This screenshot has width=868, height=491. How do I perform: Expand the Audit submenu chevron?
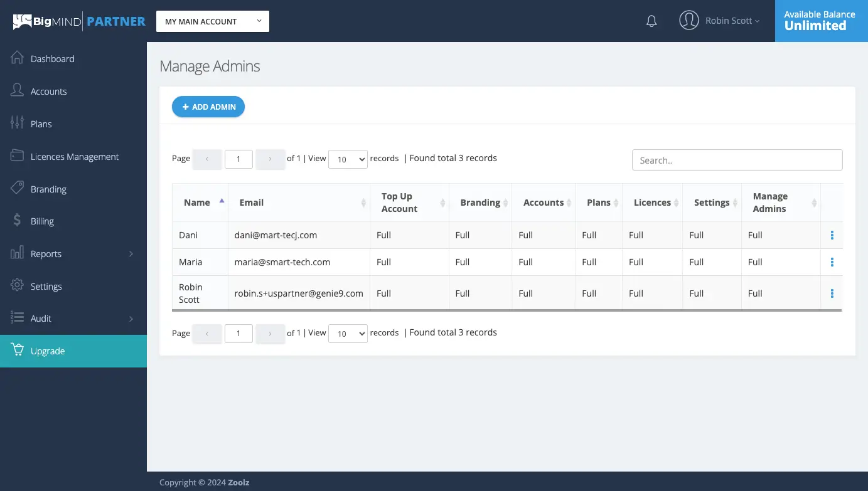click(x=131, y=319)
